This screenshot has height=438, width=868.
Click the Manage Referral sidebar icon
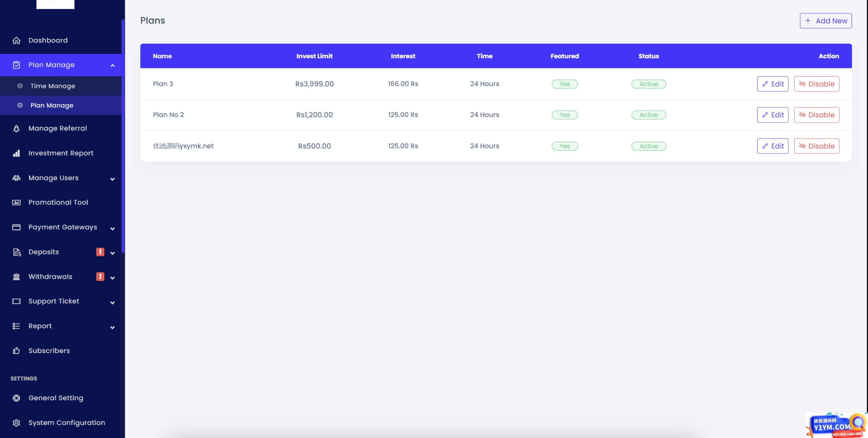16,129
